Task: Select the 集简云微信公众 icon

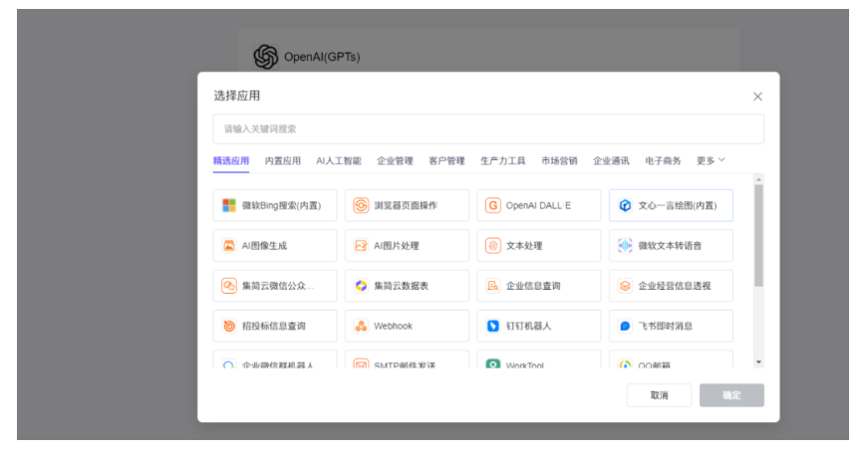Action: coord(229,286)
